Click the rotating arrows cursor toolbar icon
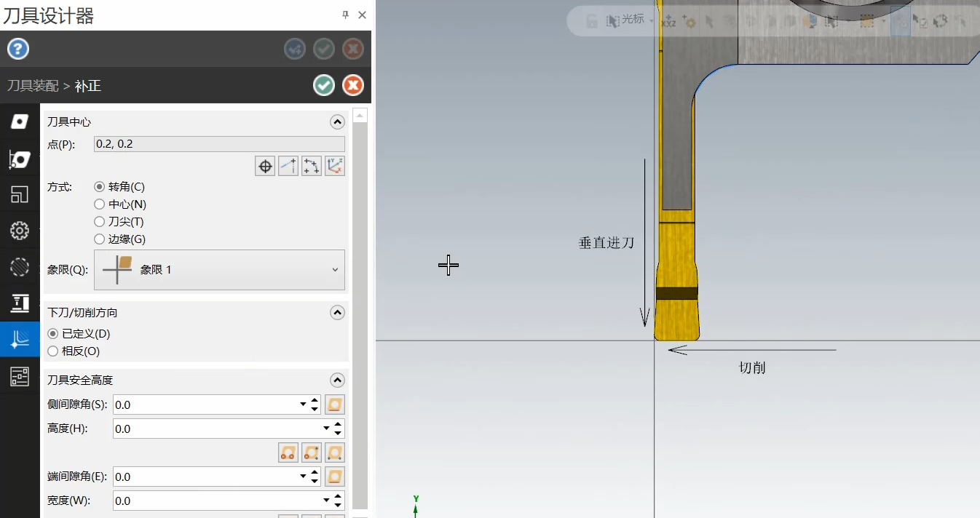980x518 pixels. click(940, 21)
